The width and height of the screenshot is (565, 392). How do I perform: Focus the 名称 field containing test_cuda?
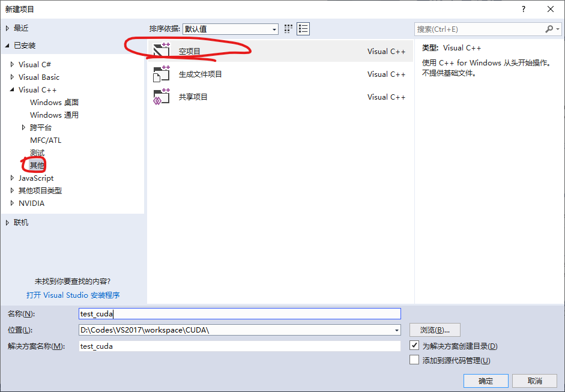[240, 314]
